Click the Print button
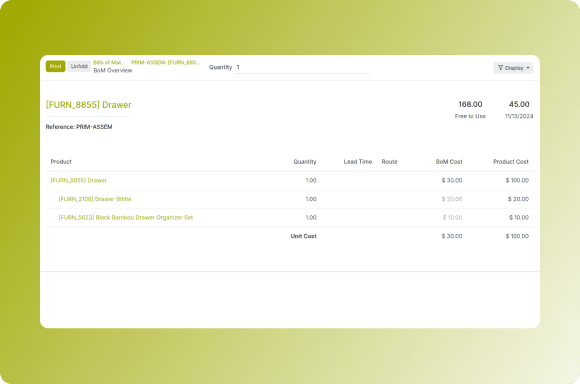This screenshot has height=384, width=580. [x=55, y=66]
